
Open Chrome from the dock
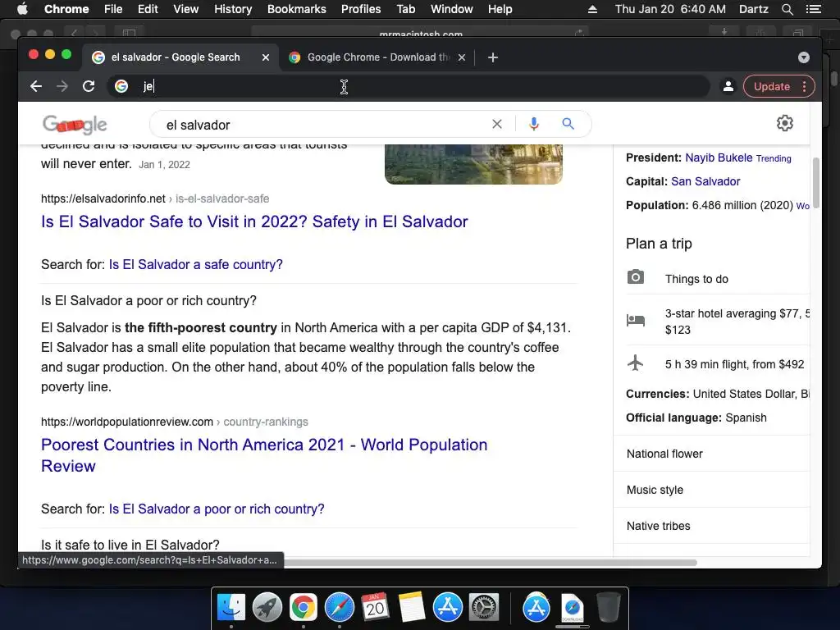[x=304, y=608]
